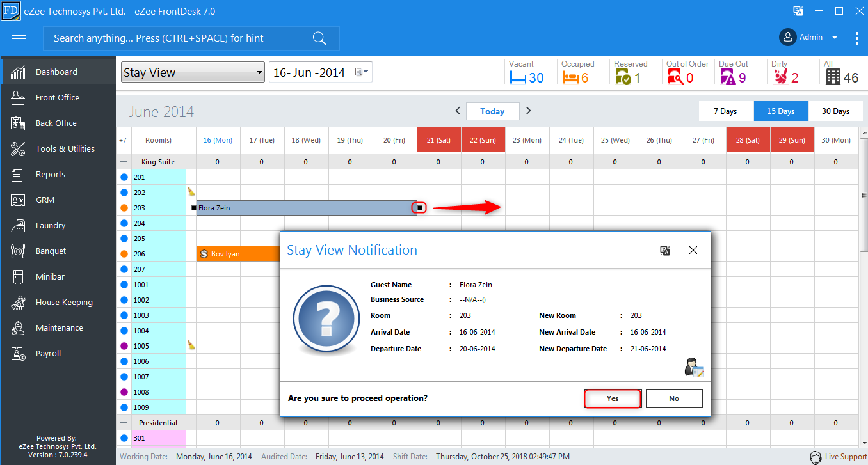Click blue status dot for room 201
This screenshot has width=868, height=465.
[x=124, y=177]
